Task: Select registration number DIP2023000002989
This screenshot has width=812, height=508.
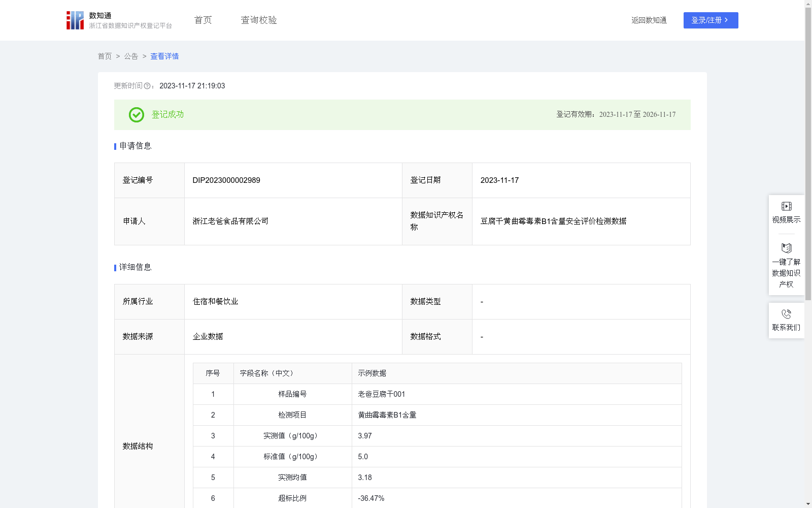Action: point(226,180)
